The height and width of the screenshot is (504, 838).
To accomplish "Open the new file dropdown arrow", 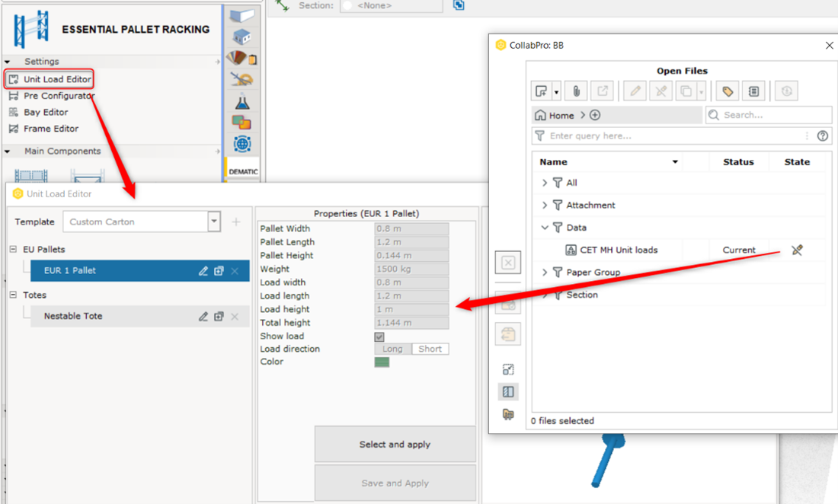I will pyautogui.click(x=556, y=92).
